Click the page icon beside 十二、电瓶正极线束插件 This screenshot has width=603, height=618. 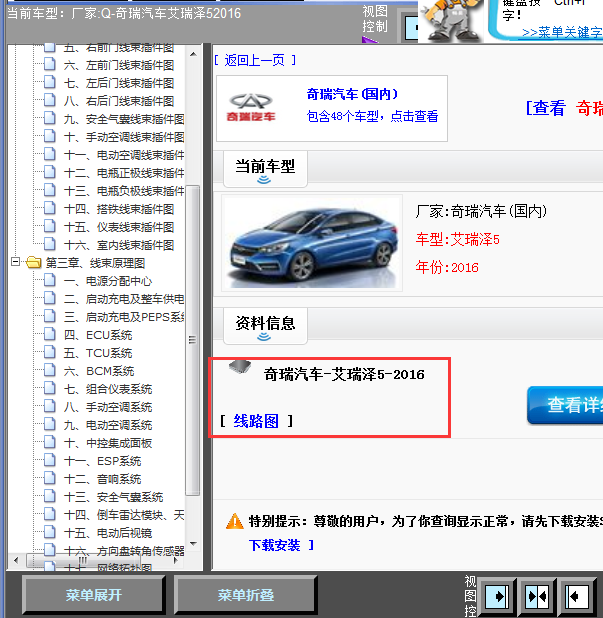coord(50,172)
